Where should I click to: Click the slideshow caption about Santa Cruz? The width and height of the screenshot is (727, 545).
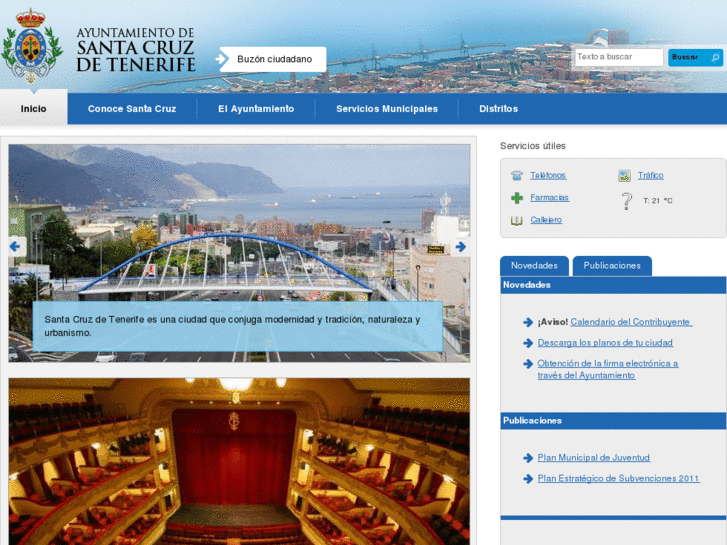pos(237,326)
